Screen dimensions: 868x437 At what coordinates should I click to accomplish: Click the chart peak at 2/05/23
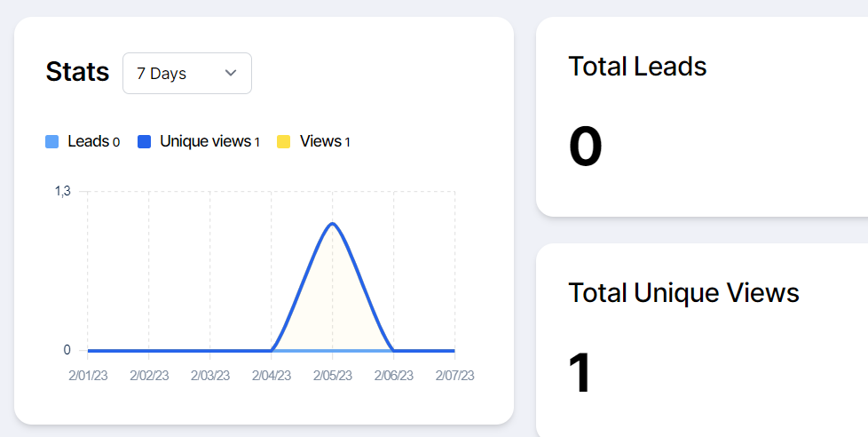coord(332,223)
